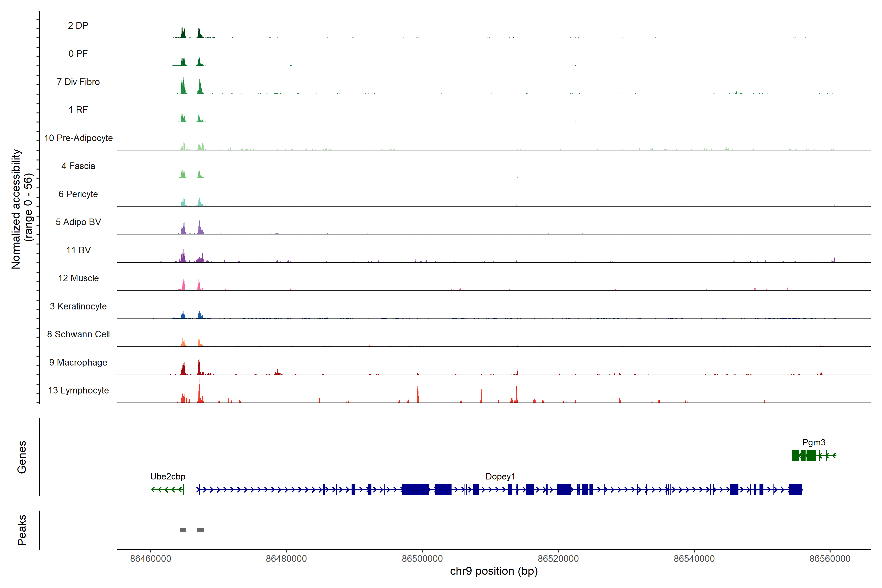882x588 pixels.
Task: Click the 7 Div Fibro track label
Action: coord(78,82)
